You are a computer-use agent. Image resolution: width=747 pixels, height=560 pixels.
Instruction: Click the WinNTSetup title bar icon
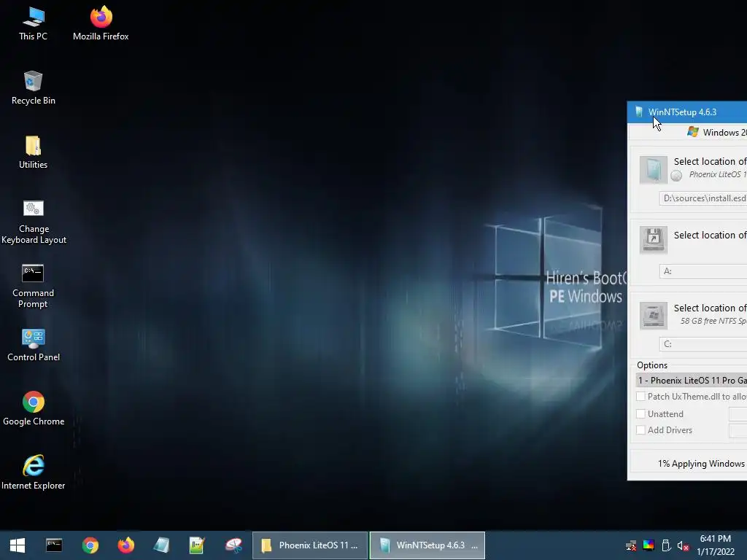(639, 112)
